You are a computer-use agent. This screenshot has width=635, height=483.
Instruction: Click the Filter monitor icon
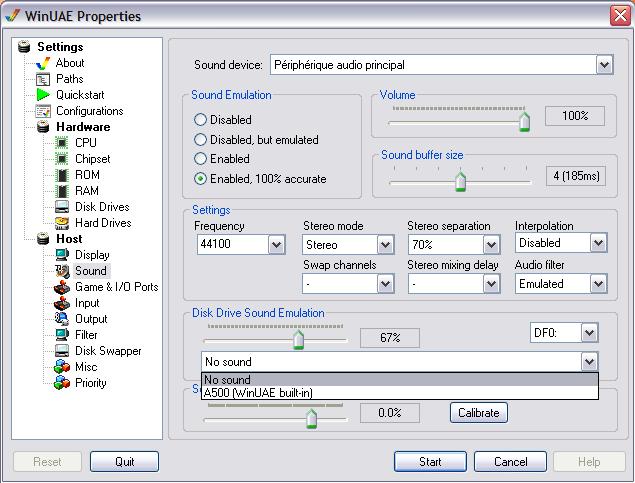[x=62, y=335]
